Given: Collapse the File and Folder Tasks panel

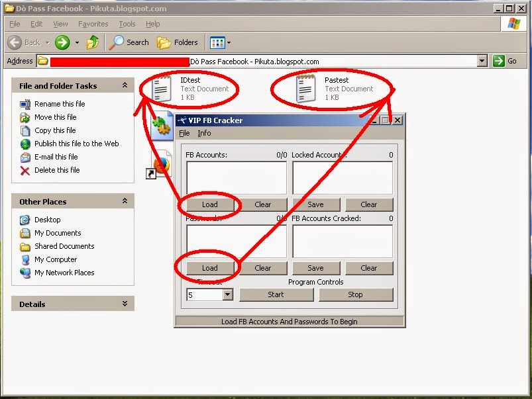Looking at the screenshot, I should (x=125, y=85).
